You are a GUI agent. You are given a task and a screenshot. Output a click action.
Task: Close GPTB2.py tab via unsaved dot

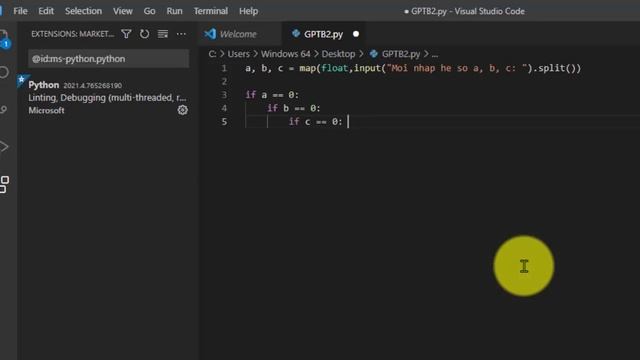coord(356,34)
